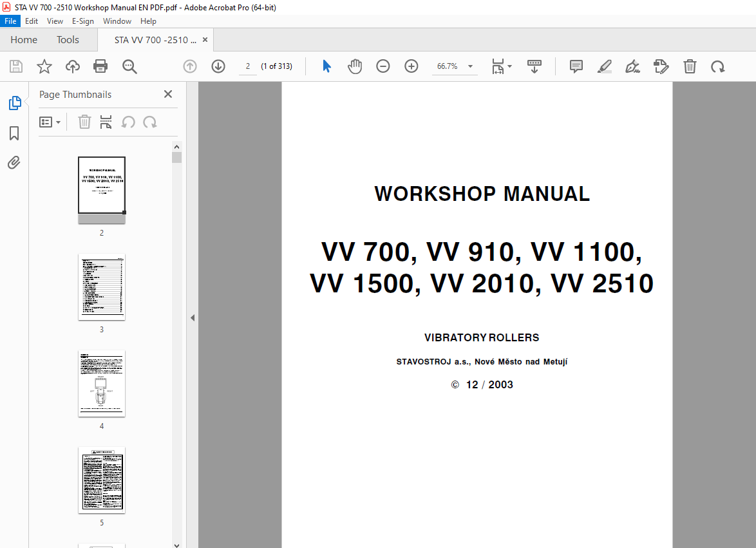Click the 12 / 2003 date text
Image resolution: width=756 pixels, height=548 pixels.
coord(489,384)
